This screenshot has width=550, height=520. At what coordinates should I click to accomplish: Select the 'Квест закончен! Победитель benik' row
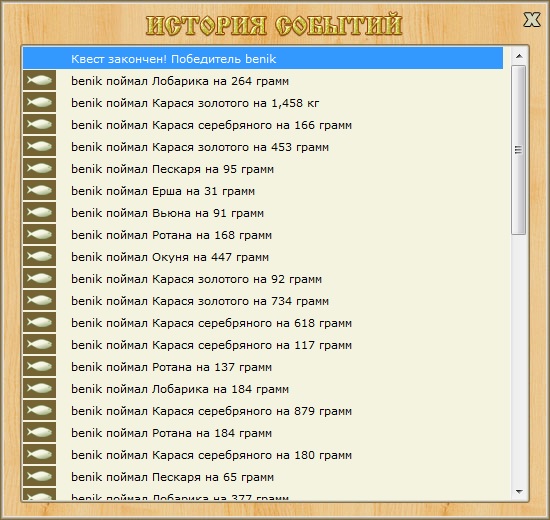click(263, 58)
